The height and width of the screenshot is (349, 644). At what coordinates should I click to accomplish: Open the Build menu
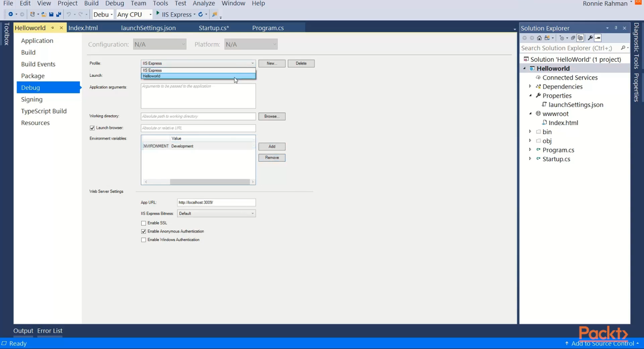[x=91, y=3]
